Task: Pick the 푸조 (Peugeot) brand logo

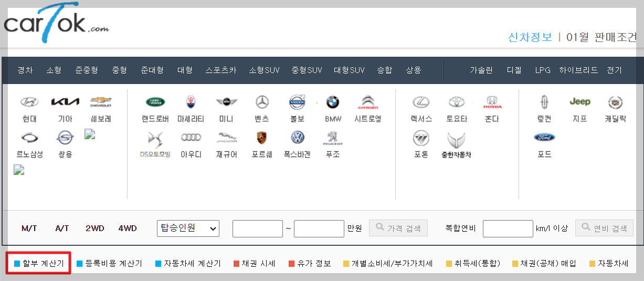Action: (333, 139)
